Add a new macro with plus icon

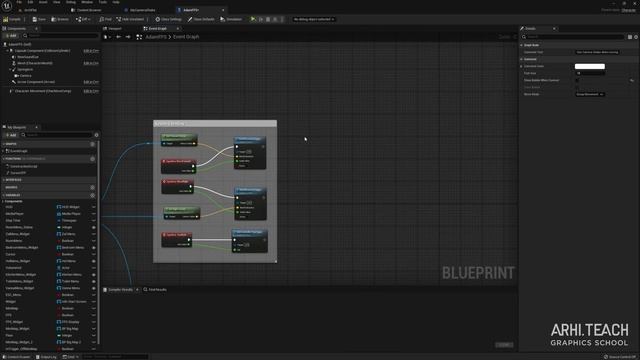coord(92,187)
